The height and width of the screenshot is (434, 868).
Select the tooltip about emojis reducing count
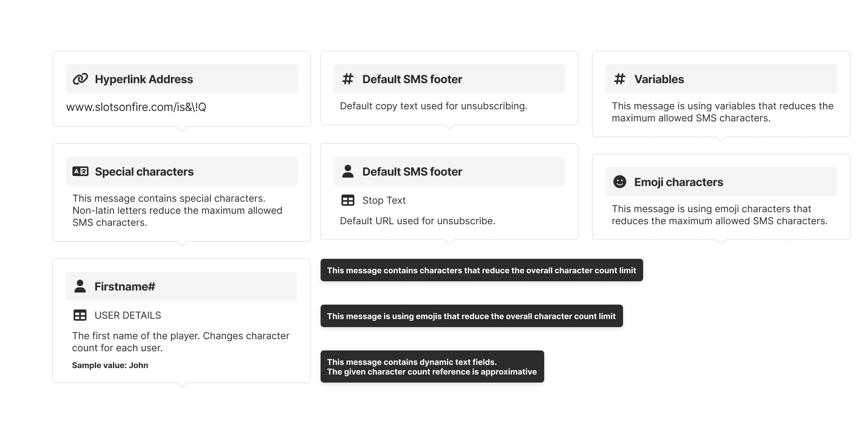tap(471, 316)
